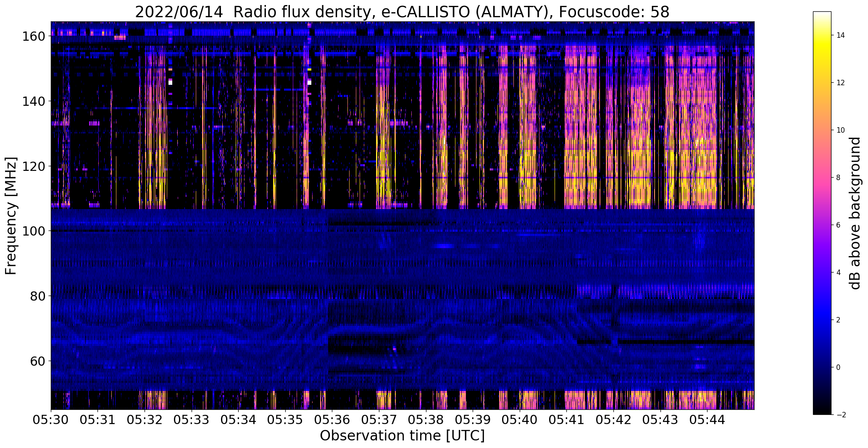Click the 05:35 time tick label
This screenshot has height=448, width=868.
[286, 419]
